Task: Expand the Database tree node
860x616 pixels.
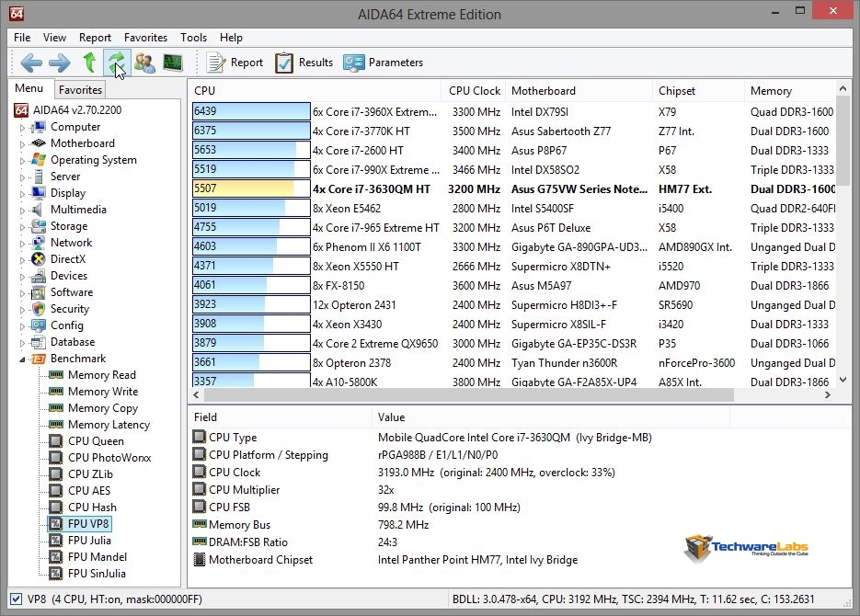Action: coord(22,343)
